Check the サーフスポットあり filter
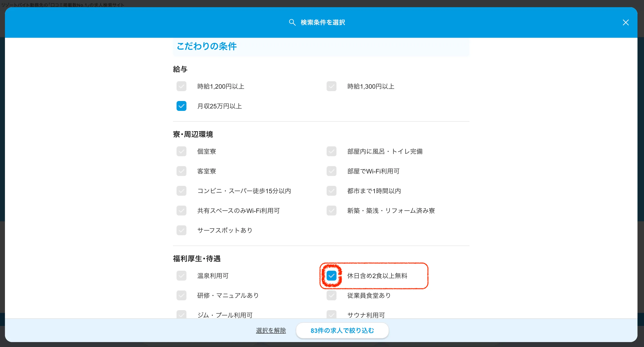Screen dimensions: 644x347 click(x=181, y=230)
